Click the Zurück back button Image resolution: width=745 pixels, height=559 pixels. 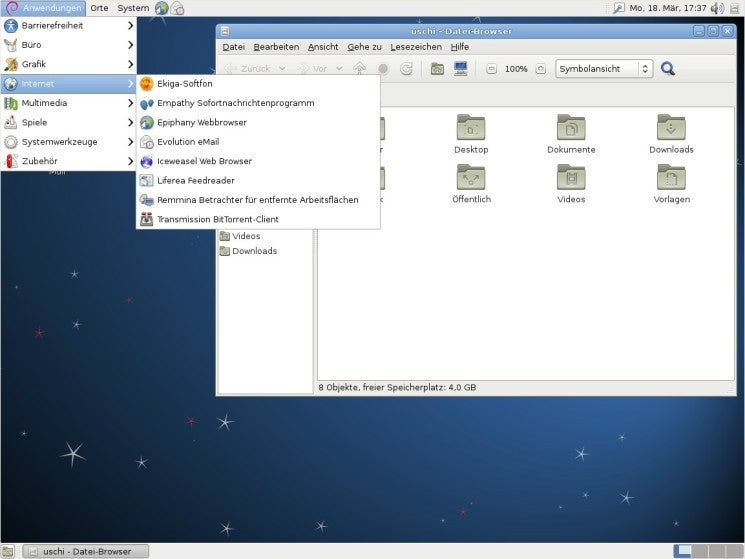249,69
